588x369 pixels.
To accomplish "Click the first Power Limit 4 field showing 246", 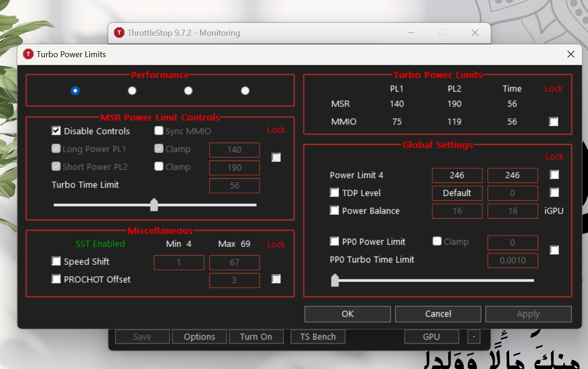I will 457,175.
